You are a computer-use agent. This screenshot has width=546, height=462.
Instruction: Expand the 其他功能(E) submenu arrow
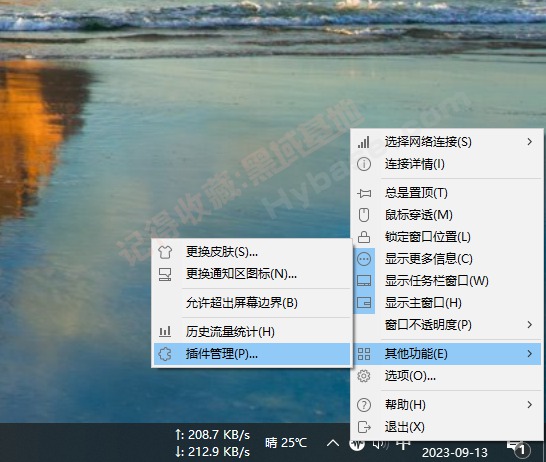[x=530, y=354]
